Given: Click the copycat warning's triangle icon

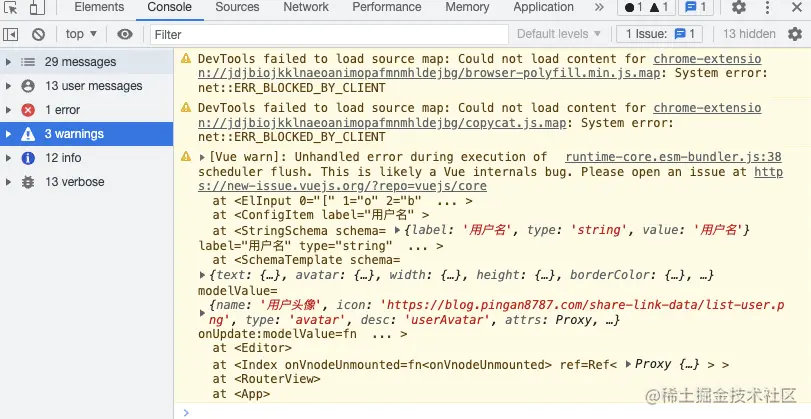Looking at the screenshot, I should coord(186,108).
